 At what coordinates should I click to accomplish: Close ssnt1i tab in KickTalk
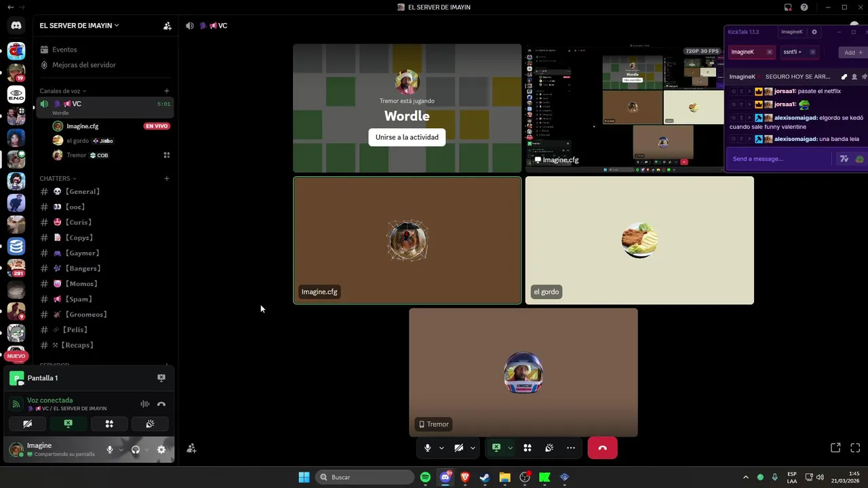(812, 52)
